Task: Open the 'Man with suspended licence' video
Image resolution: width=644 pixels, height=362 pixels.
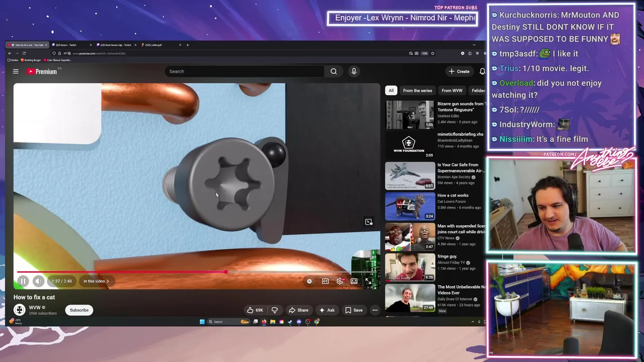Action: click(x=410, y=236)
